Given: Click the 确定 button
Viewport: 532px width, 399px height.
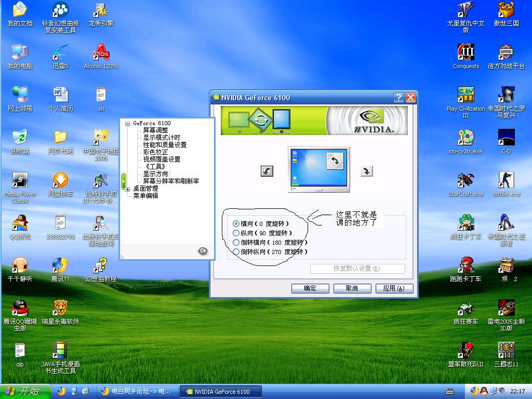Looking at the screenshot, I should (310, 288).
